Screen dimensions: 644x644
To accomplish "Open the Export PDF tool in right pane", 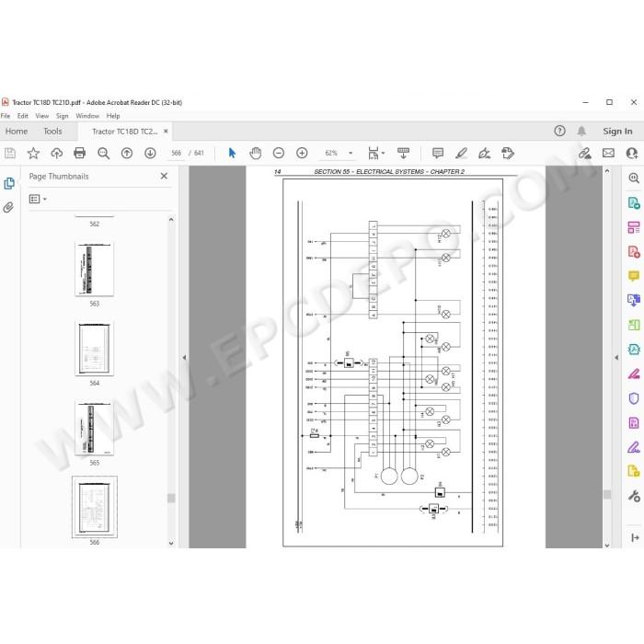I will tap(634, 203).
